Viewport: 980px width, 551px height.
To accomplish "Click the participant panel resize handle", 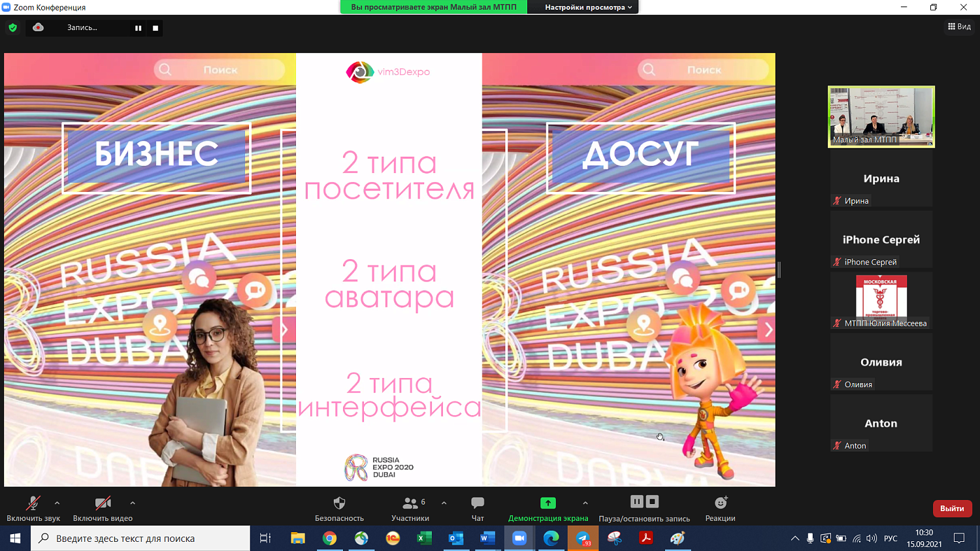I will [x=779, y=270].
